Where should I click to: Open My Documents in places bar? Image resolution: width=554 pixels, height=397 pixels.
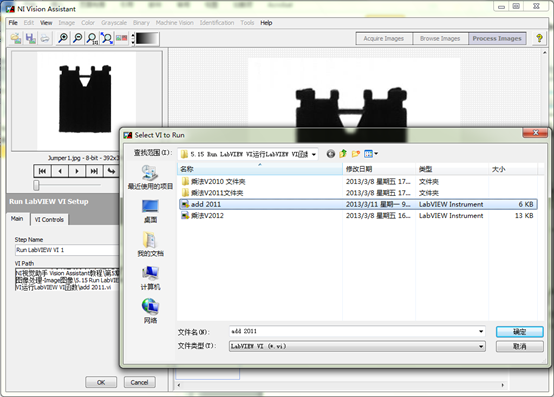(150, 244)
